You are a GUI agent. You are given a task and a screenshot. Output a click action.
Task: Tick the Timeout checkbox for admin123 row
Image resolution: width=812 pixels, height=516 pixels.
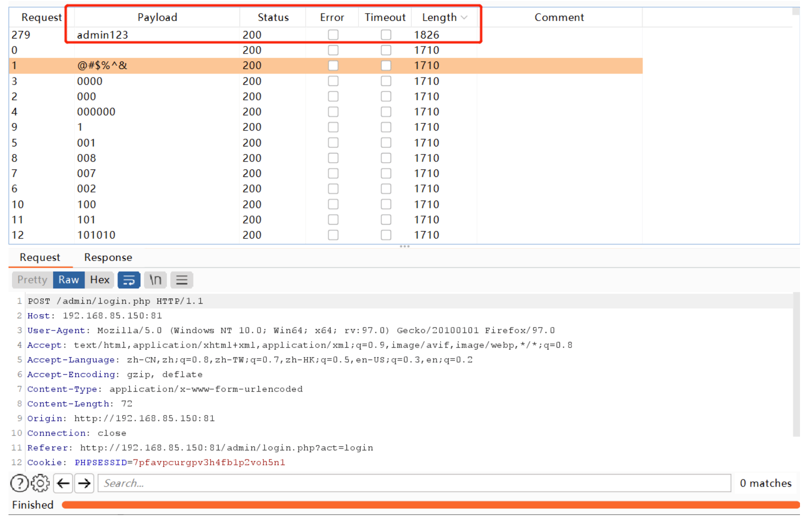386,34
